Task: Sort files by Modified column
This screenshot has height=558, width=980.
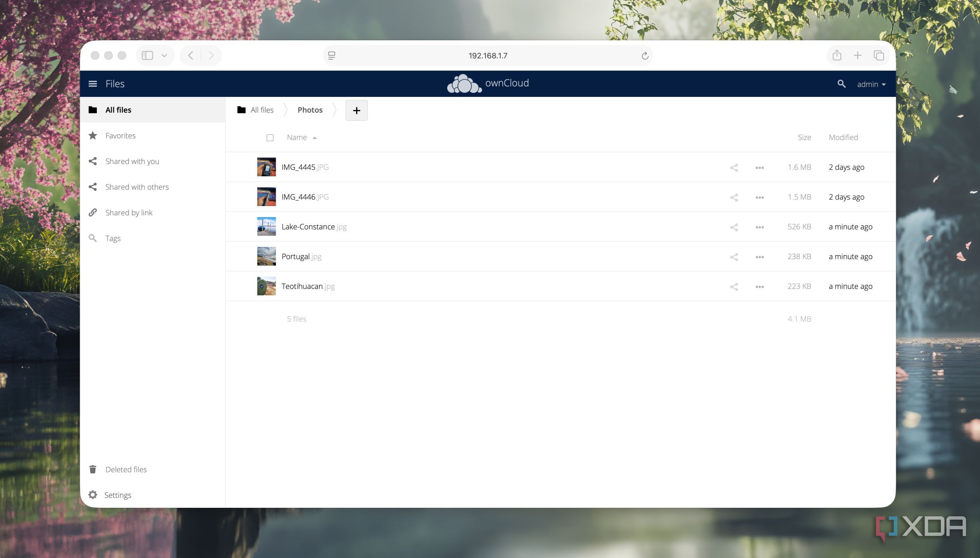Action: click(843, 138)
